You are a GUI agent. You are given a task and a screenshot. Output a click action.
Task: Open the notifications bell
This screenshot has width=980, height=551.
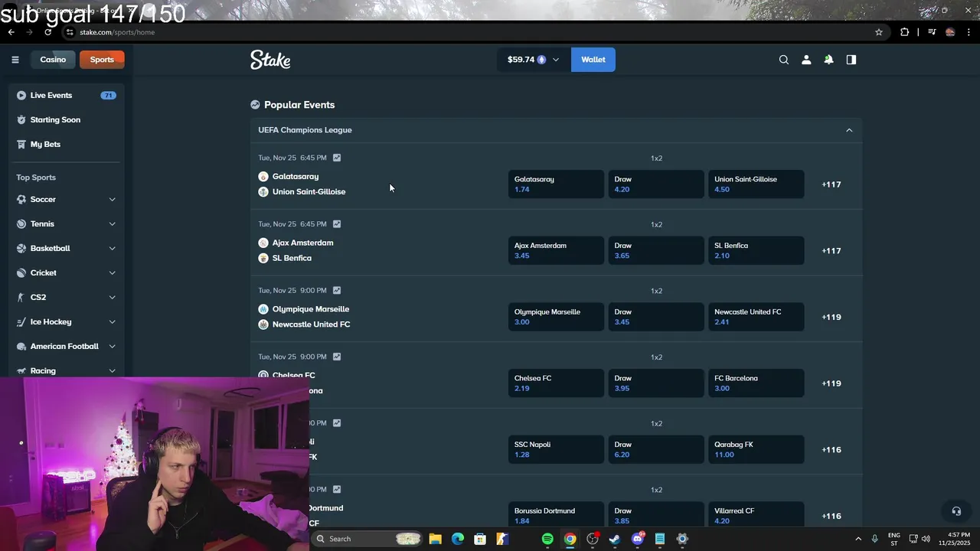pos(828,60)
